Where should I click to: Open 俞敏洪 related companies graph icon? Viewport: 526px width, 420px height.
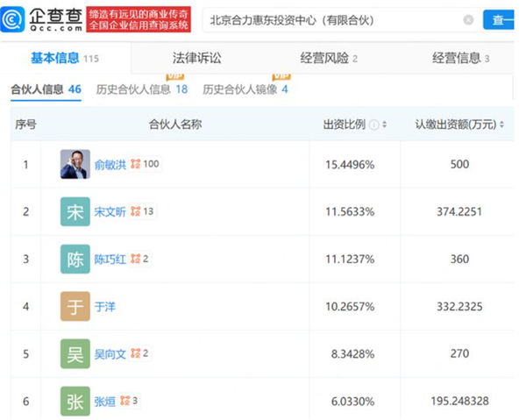click(136, 164)
